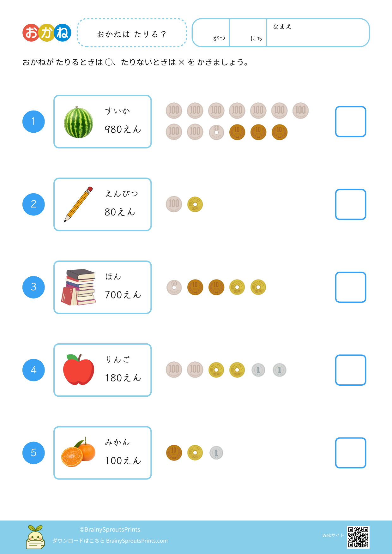Click the blue number 3 circle
Viewport: 392px width, 554px height.
pyautogui.click(x=33, y=287)
